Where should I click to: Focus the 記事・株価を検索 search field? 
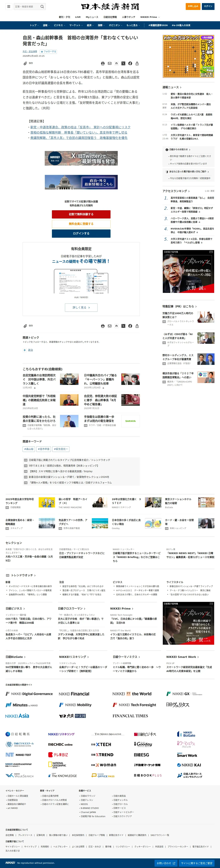[x=27, y=6]
